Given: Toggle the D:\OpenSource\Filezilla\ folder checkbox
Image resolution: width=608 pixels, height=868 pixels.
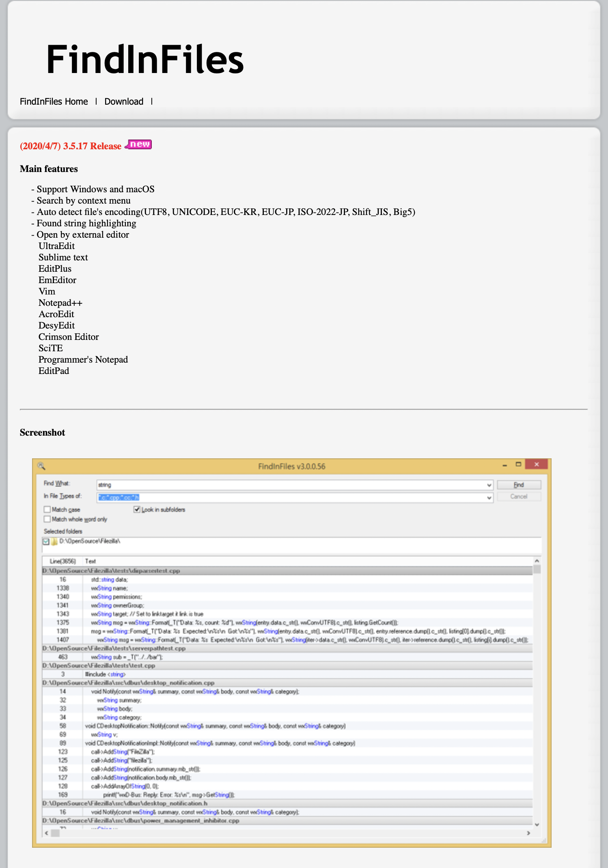Looking at the screenshot, I should pyautogui.click(x=46, y=541).
